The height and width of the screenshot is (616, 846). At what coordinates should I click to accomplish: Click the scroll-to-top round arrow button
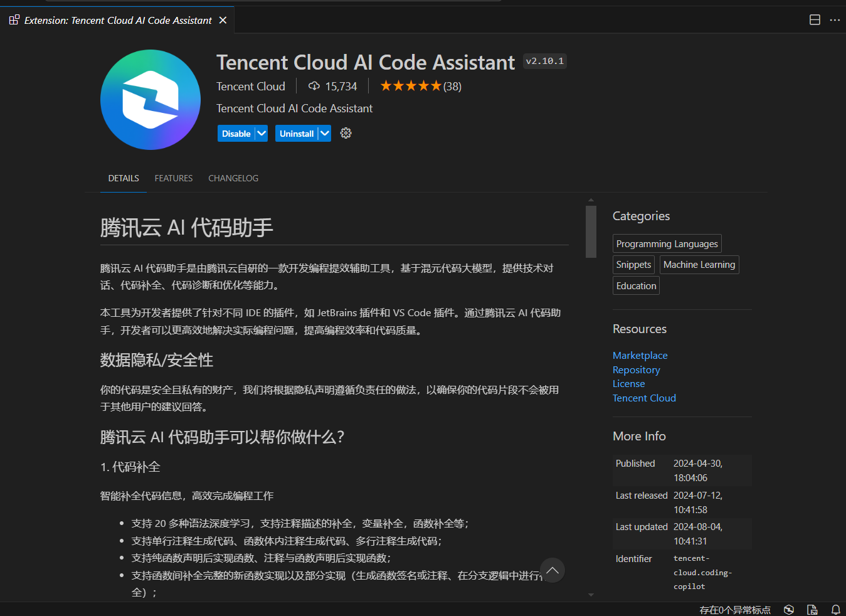[x=552, y=570]
